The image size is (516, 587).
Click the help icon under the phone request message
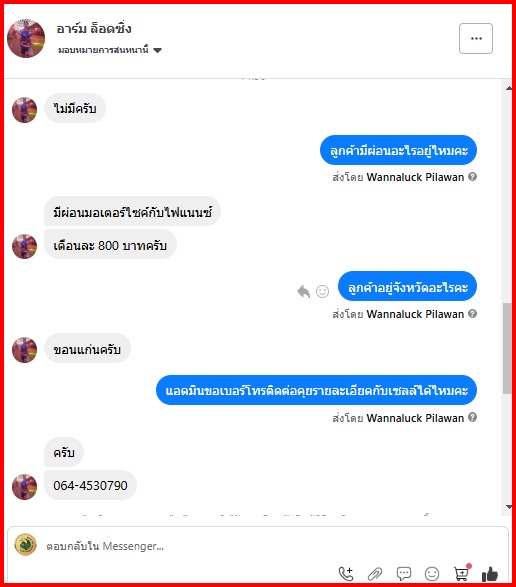tap(473, 417)
